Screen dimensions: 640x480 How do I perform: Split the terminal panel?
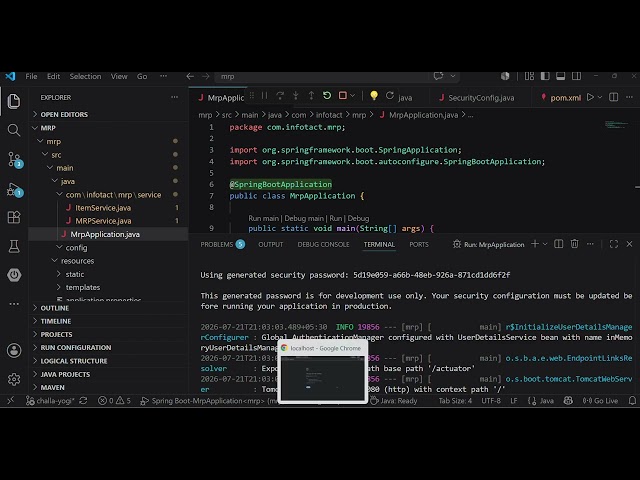(558, 244)
